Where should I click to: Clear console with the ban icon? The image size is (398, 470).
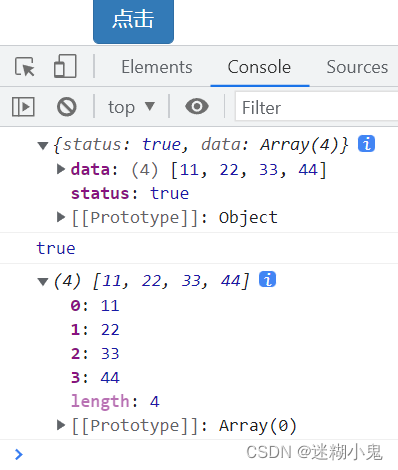pyautogui.click(x=67, y=107)
